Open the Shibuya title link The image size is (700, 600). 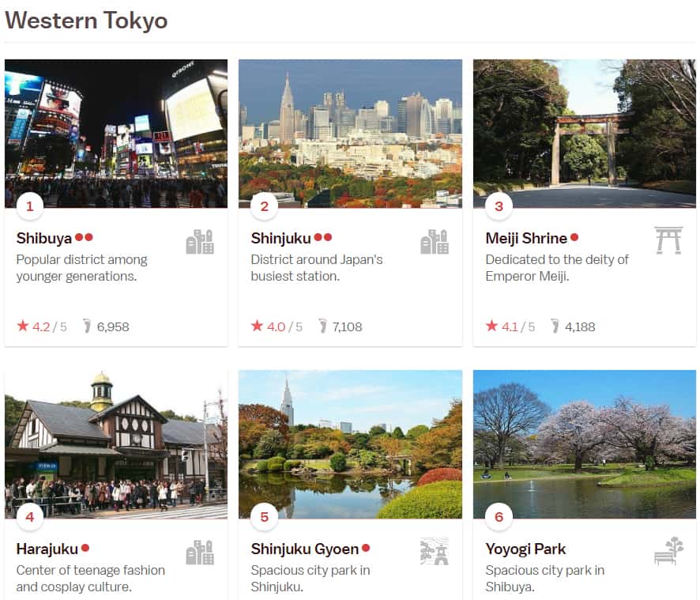pyautogui.click(x=44, y=238)
